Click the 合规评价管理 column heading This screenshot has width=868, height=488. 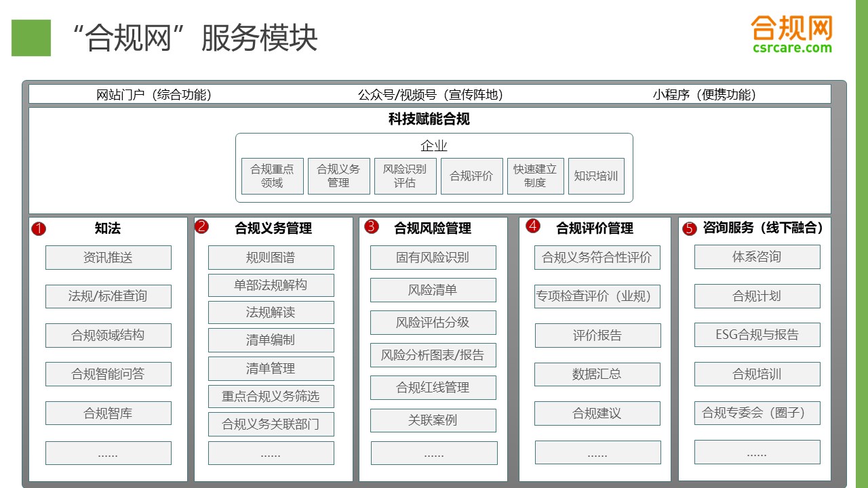pos(595,228)
